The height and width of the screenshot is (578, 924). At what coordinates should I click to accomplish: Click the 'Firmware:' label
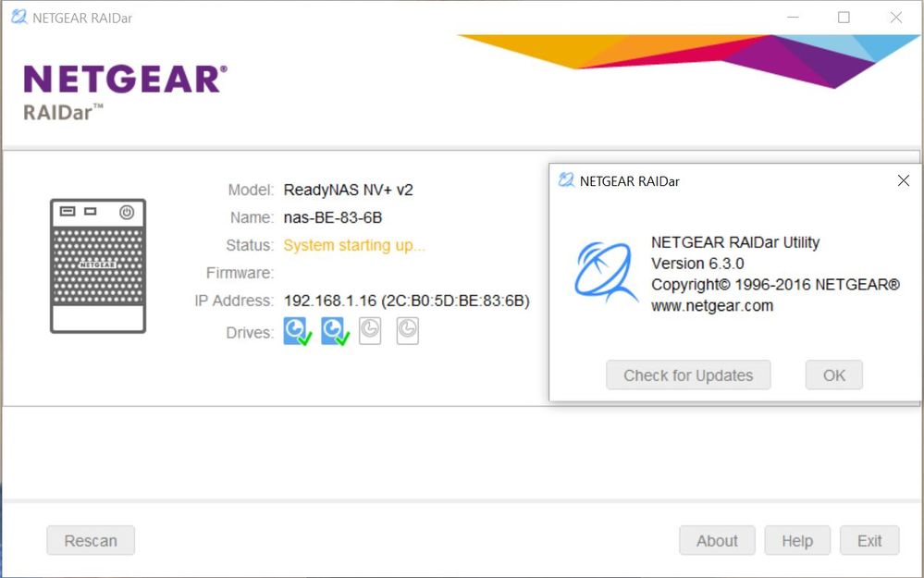coord(240,274)
